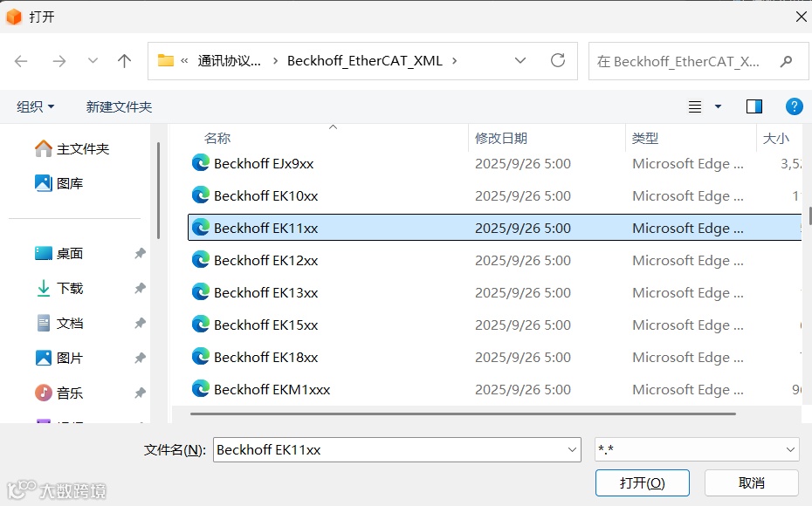Select 通讯协议 breadcrumb segment
The height and width of the screenshot is (506, 812).
tap(229, 61)
